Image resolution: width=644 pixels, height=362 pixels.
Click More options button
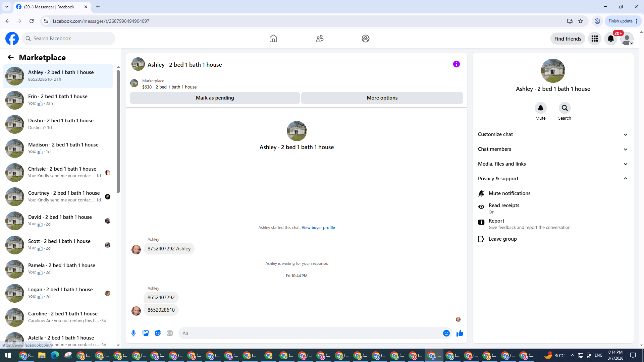tap(382, 98)
